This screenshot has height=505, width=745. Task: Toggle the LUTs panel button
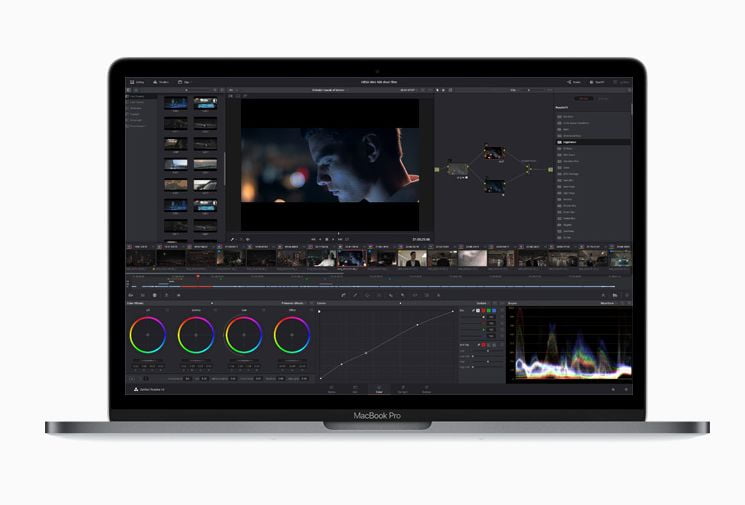pos(161,82)
